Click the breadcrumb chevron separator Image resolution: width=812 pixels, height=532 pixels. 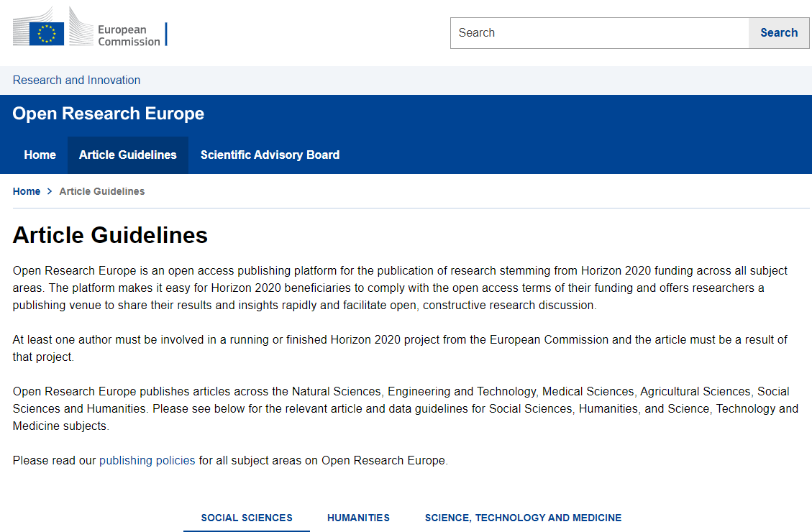click(x=50, y=191)
